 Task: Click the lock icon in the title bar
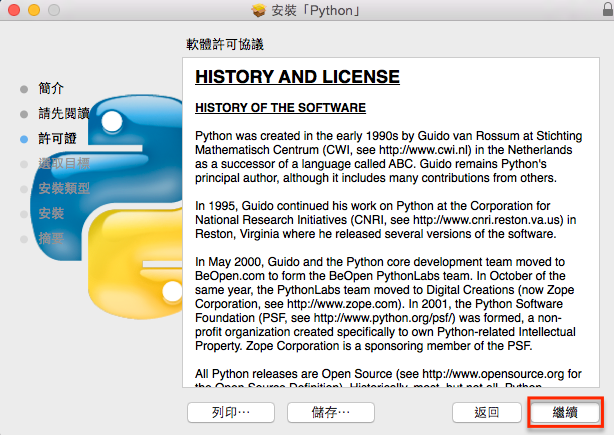608,9
